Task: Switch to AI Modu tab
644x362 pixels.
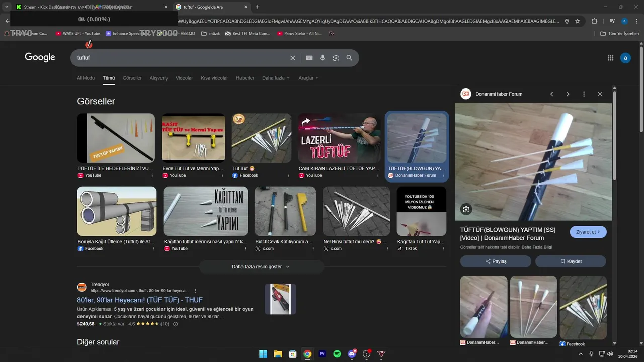Action: 86,78
